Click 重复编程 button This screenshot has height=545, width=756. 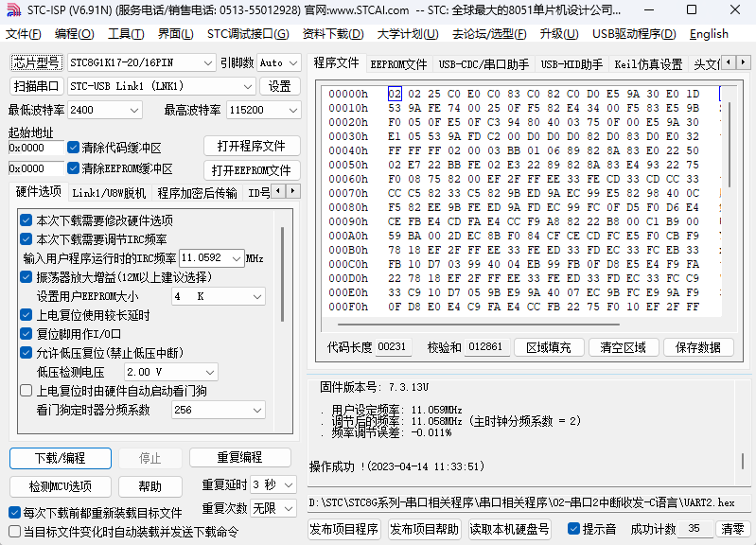click(x=240, y=457)
